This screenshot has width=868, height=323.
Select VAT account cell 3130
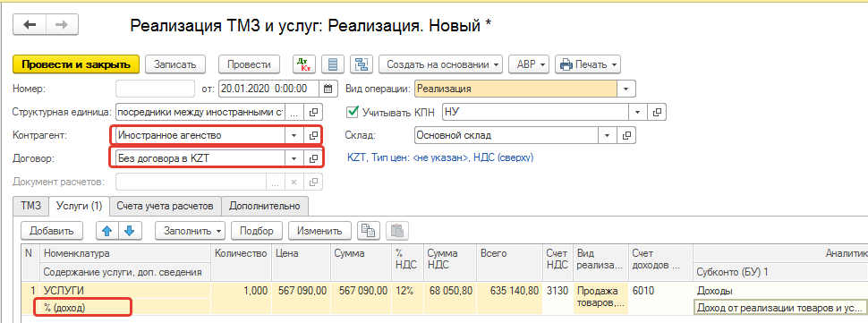click(x=558, y=291)
